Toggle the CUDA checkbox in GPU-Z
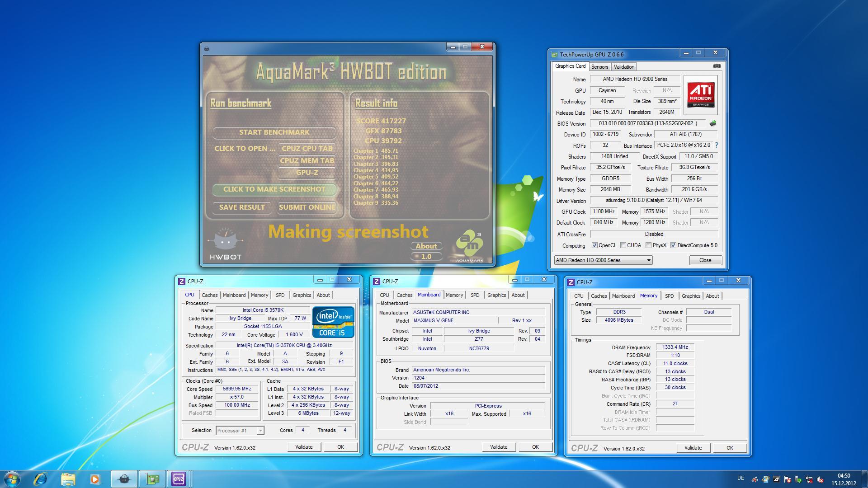The height and width of the screenshot is (488, 868). (x=623, y=245)
